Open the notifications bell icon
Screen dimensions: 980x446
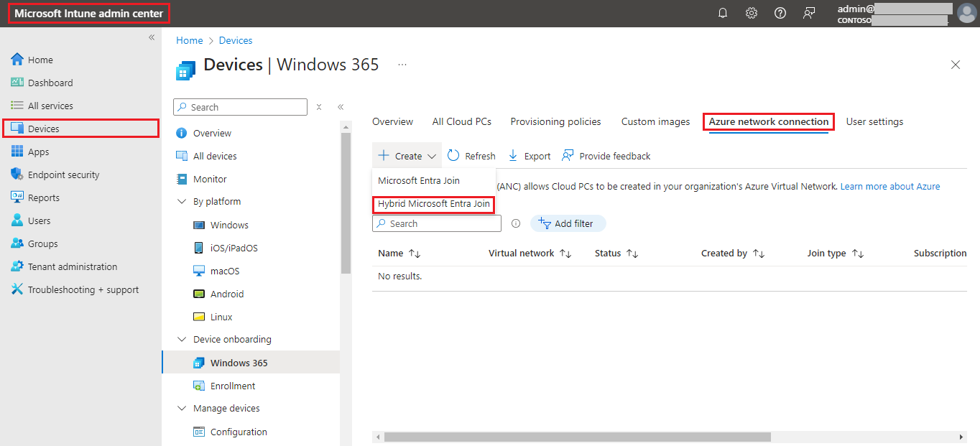(723, 13)
